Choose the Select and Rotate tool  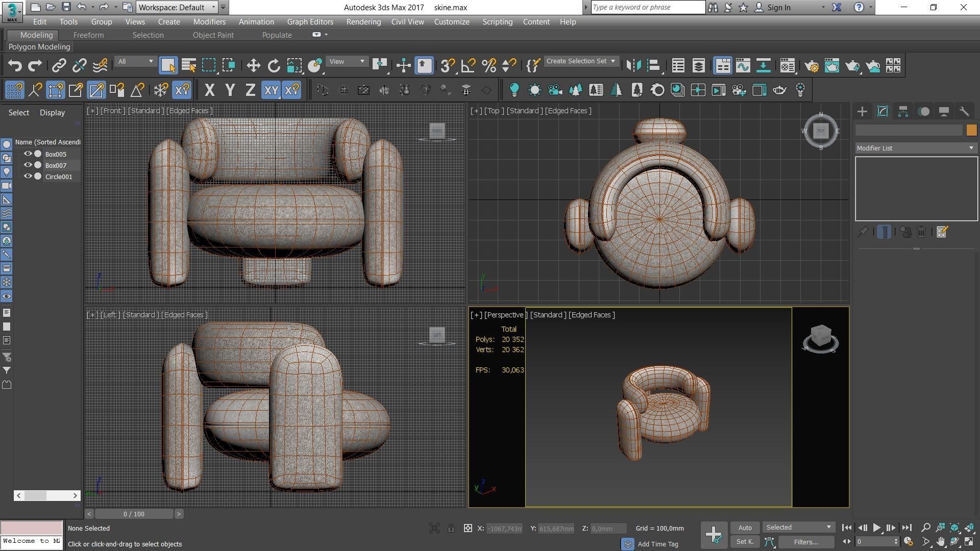point(274,66)
